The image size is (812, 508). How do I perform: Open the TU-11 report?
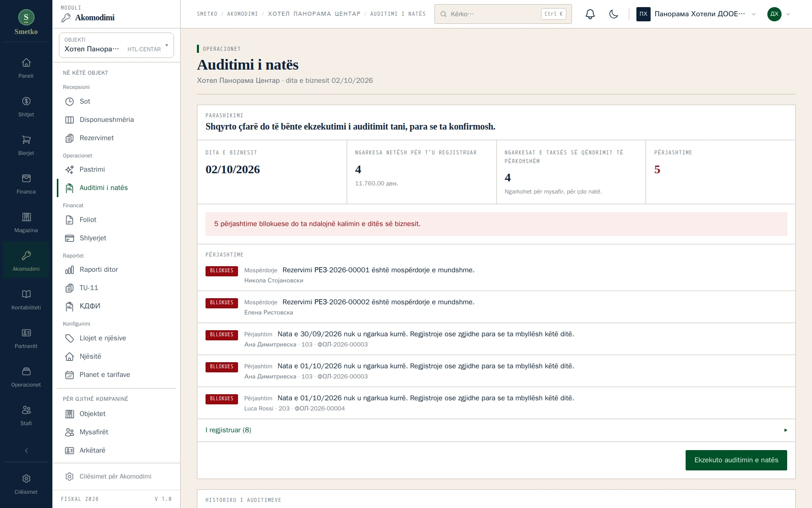[x=116, y=288]
